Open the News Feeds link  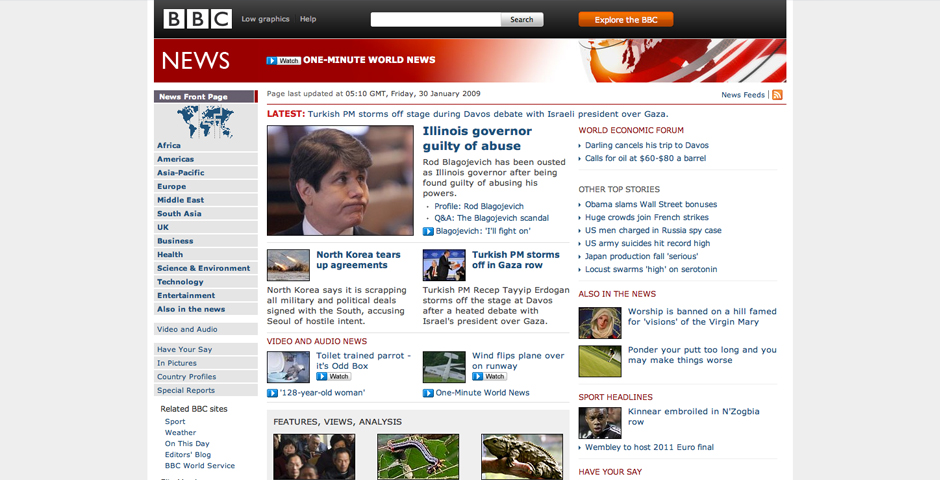click(x=743, y=95)
